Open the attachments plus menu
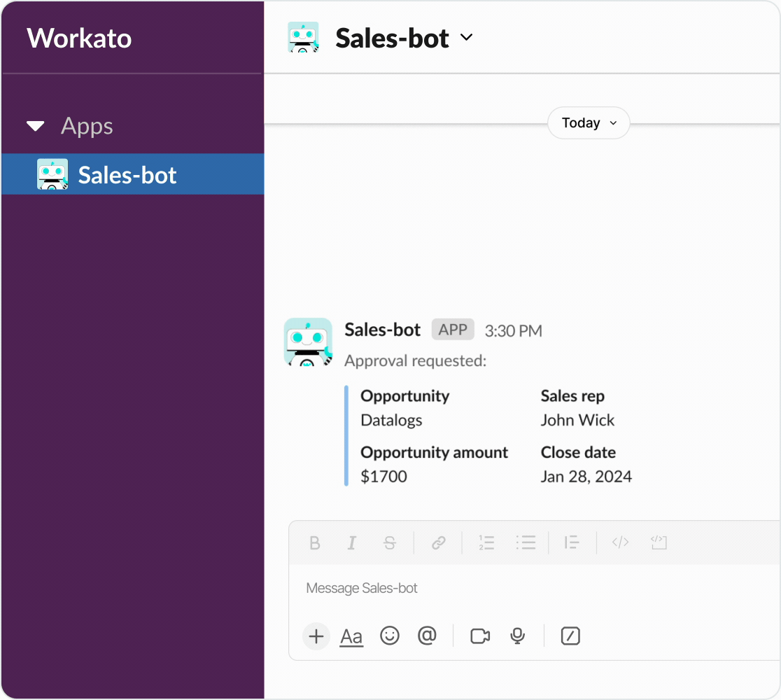The width and height of the screenshot is (781, 700). tap(316, 636)
